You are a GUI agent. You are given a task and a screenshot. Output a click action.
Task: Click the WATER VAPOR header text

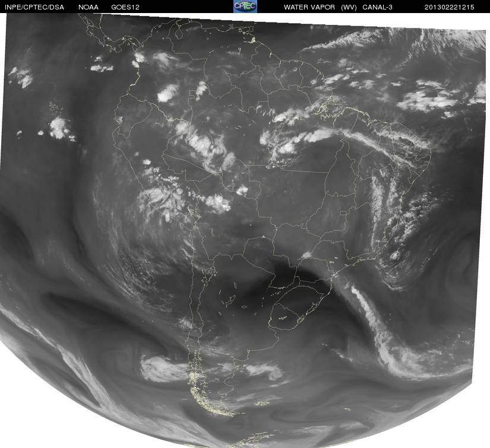pyautogui.click(x=309, y=7)
